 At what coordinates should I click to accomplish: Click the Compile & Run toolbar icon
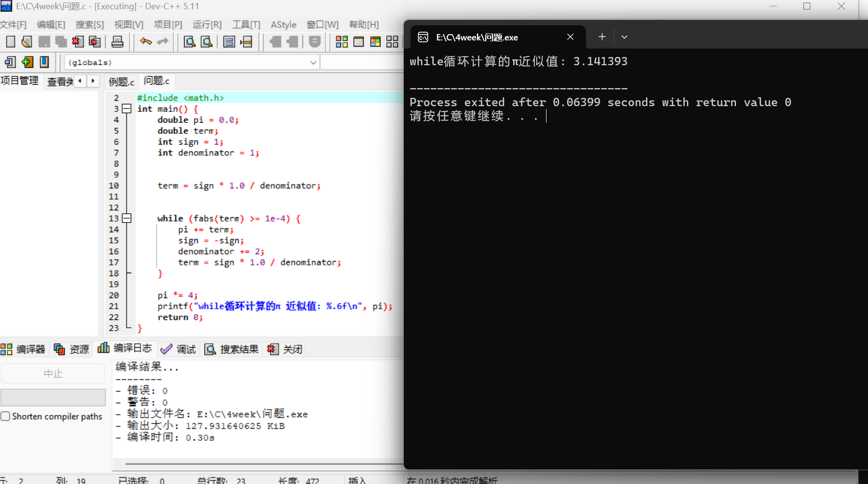point(376,42)
